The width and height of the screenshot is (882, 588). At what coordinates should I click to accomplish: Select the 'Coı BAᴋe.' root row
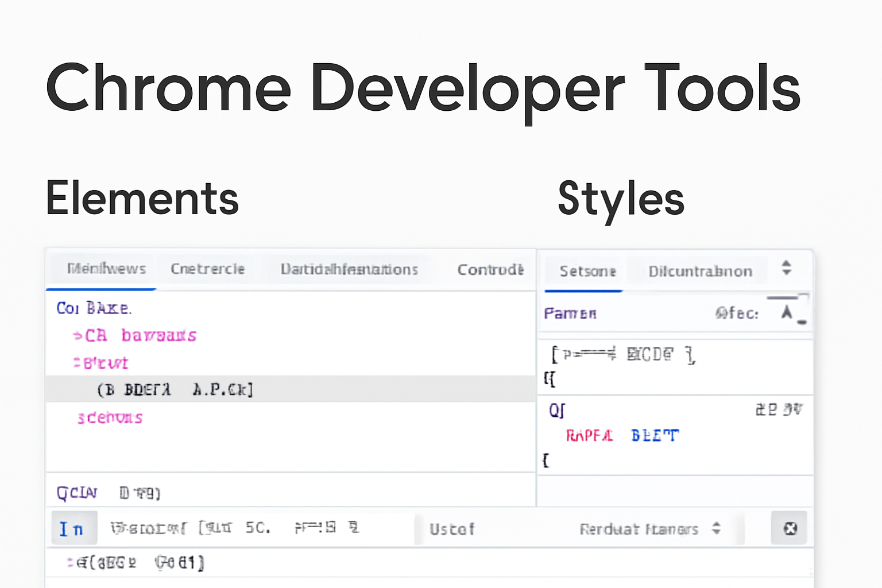click(x=94, y=308)
